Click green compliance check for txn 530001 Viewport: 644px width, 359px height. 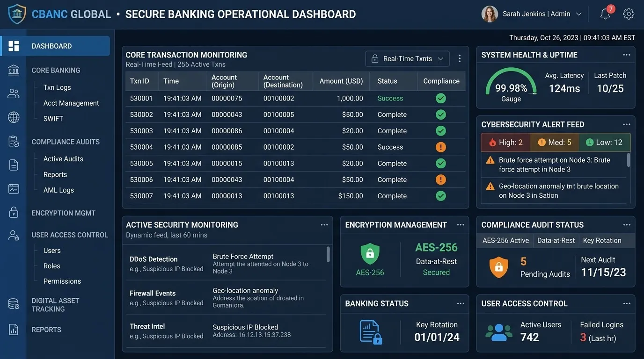click(441, 98)
